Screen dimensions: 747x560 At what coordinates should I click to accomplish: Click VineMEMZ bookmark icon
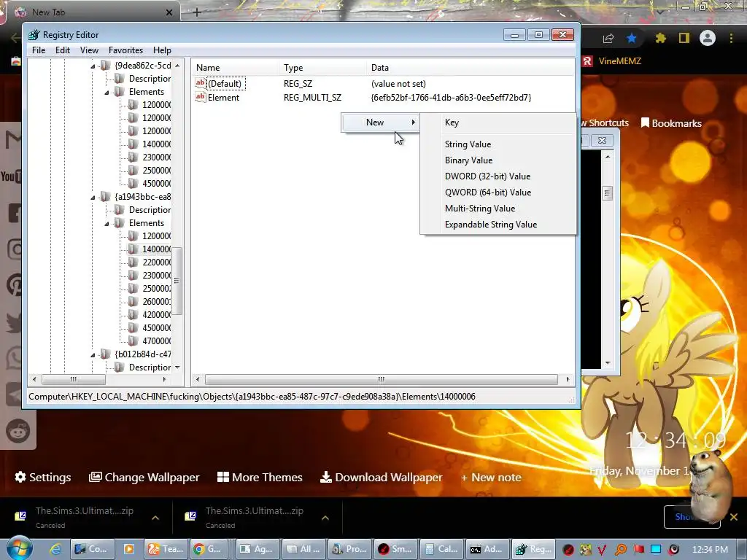tap(588, 61)
